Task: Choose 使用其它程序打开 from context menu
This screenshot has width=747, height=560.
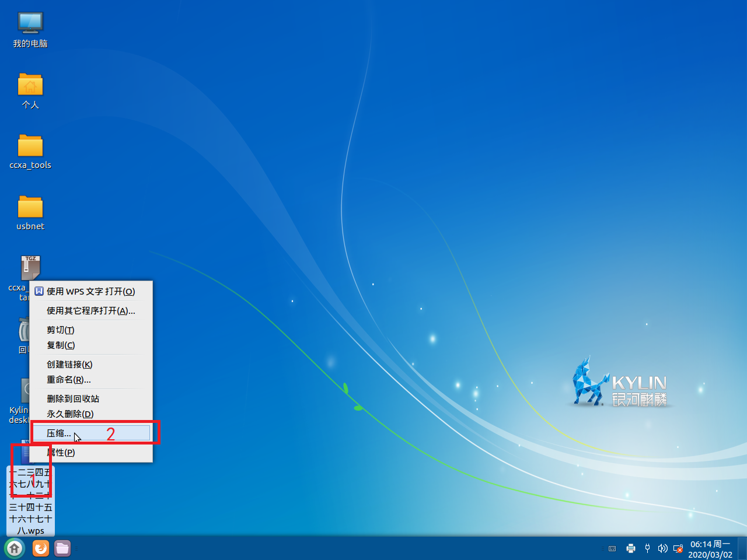Action: 91,311
